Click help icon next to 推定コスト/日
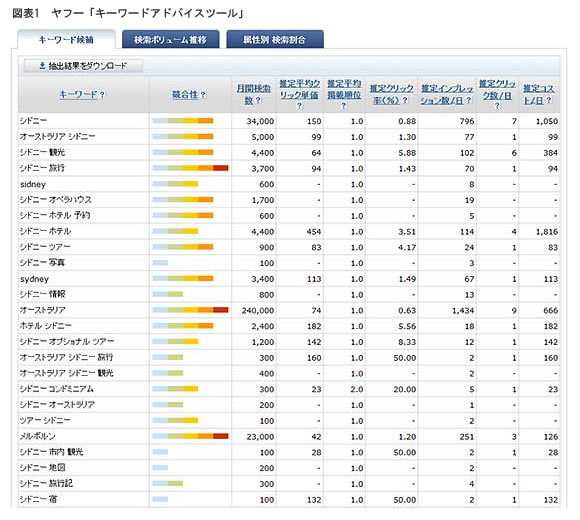This screenshot has width=580, height=520. (x=549, y=100)
